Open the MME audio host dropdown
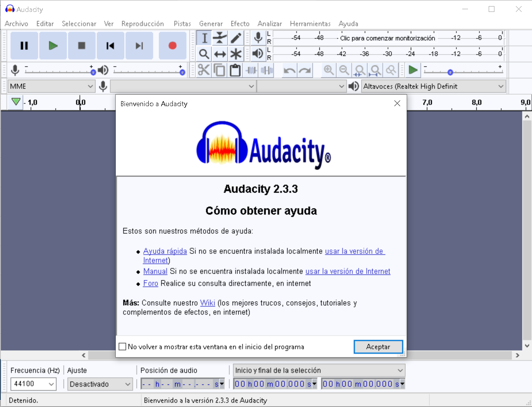 (x=51, y=86)
